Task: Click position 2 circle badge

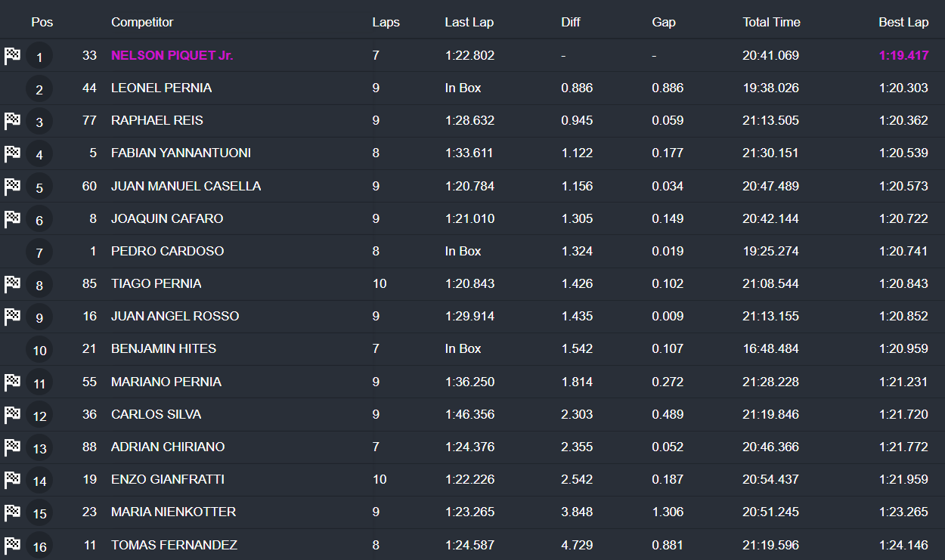Action: point(39,89)
